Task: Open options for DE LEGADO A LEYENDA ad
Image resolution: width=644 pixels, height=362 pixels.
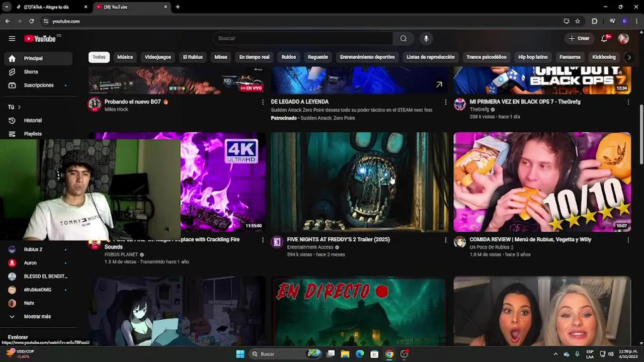Action: (x=445, y=102)
